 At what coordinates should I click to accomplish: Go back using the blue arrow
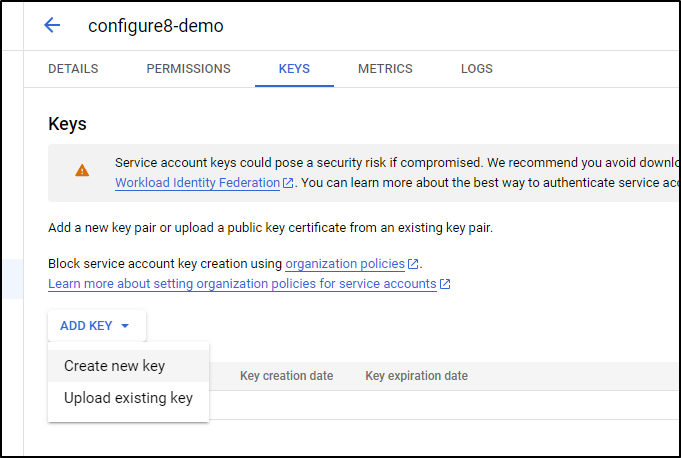[52, 25]
